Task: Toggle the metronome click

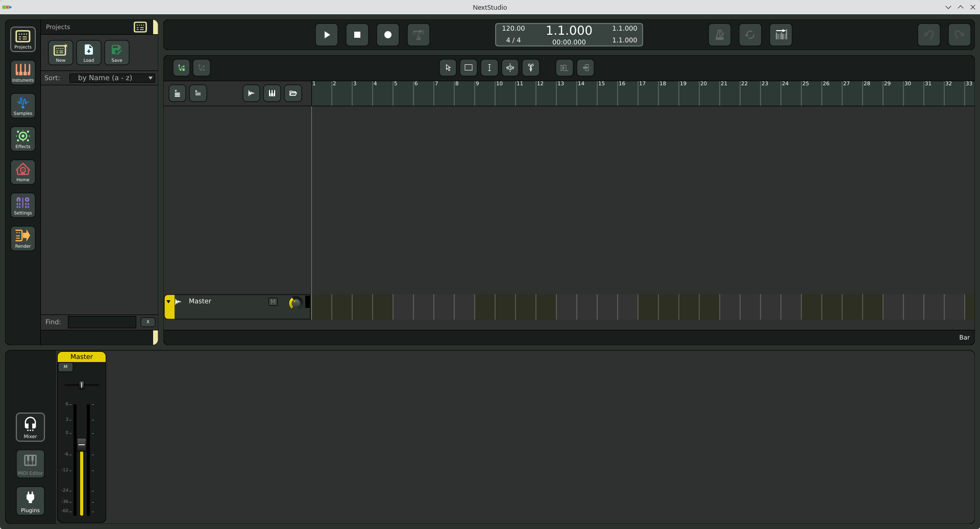Action: (x=720, y=35)
